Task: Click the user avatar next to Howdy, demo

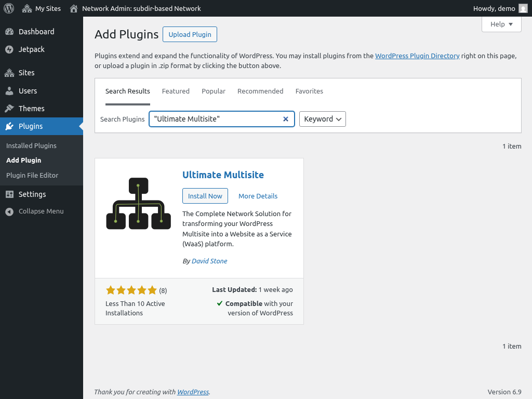Action: (523, 8)
